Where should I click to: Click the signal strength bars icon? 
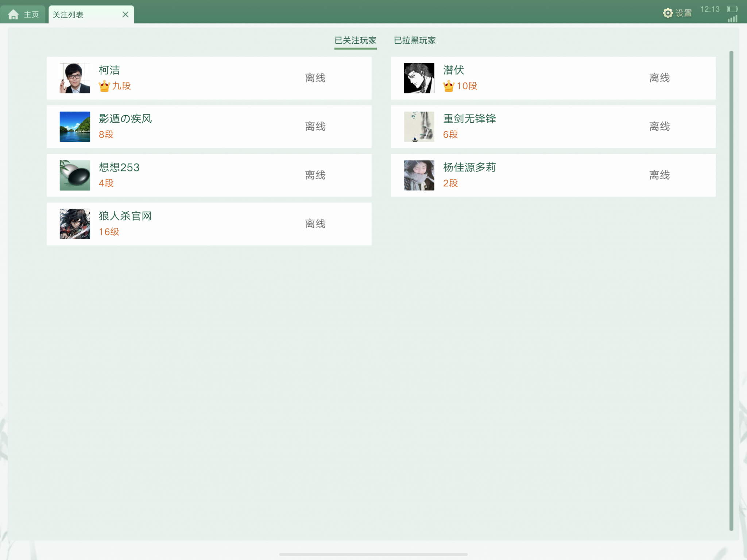[732, 19]
